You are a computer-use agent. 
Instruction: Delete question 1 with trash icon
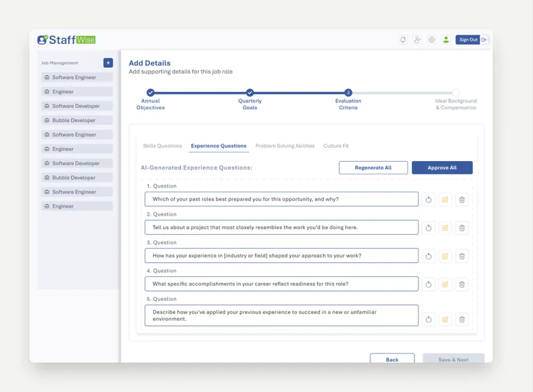pos(462,200)
